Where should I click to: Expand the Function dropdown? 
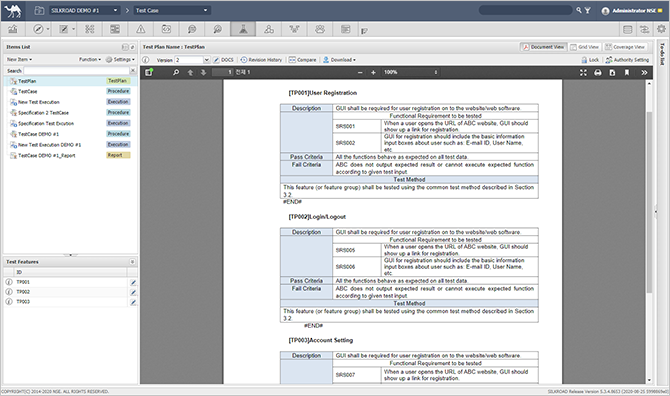90,59
